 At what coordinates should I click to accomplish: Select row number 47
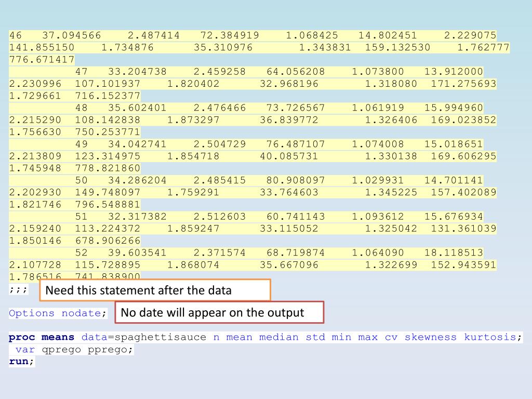pyautogui.click(x=82, y=72)
